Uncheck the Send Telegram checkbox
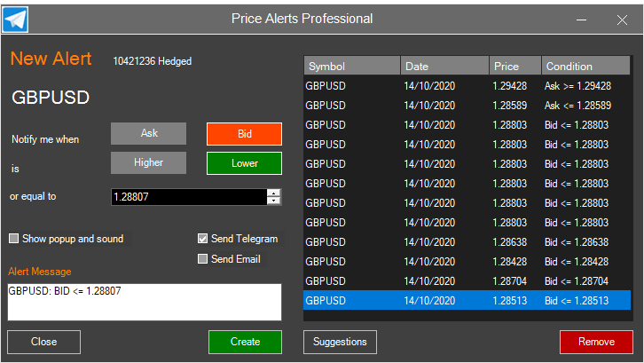The image size is (644, 363). [203, 239]
